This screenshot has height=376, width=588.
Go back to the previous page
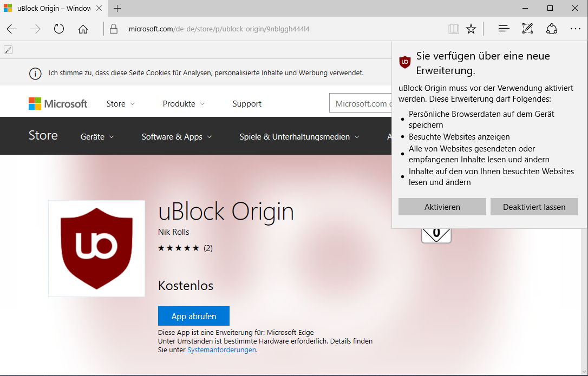coord(11,29)
